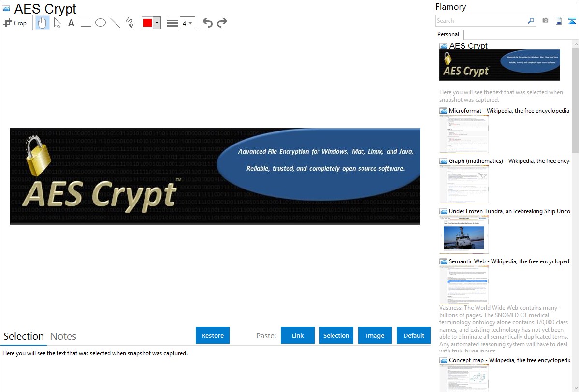Click the snapshot icon beside sidebar AES Crypt
The height and width of the screenshot is (392, 579).
click(444, 46)
